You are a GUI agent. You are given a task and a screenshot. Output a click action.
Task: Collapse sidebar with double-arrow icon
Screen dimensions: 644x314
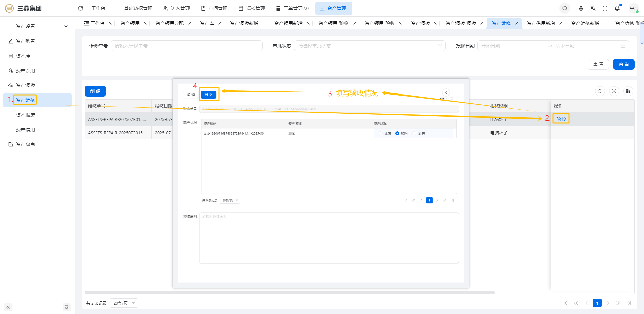coord(8,307)
